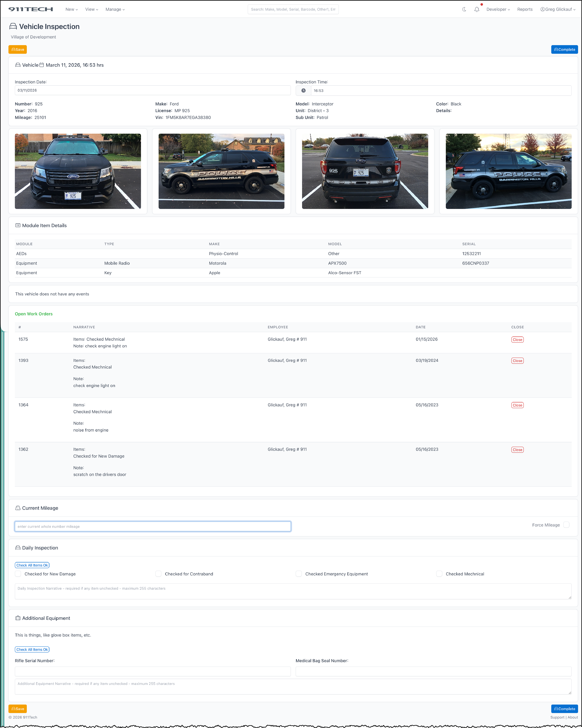The height and width of the screenshot is (728, 582).
Task: Expand the Developer dropdown
Action: (498, 9)
